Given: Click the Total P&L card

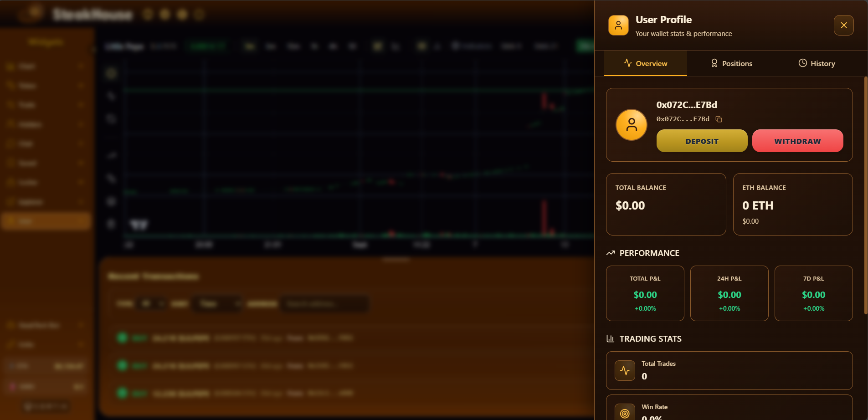Looking at the screenshot, I should coord(645,293).
